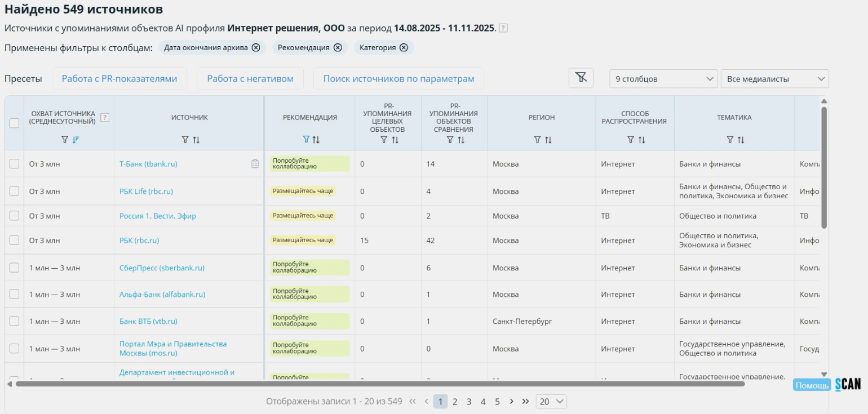This screenshot has height=414, width=868.
Task: Expand the 9 столбцов dropdown
Action: click(x=663, y=79)
